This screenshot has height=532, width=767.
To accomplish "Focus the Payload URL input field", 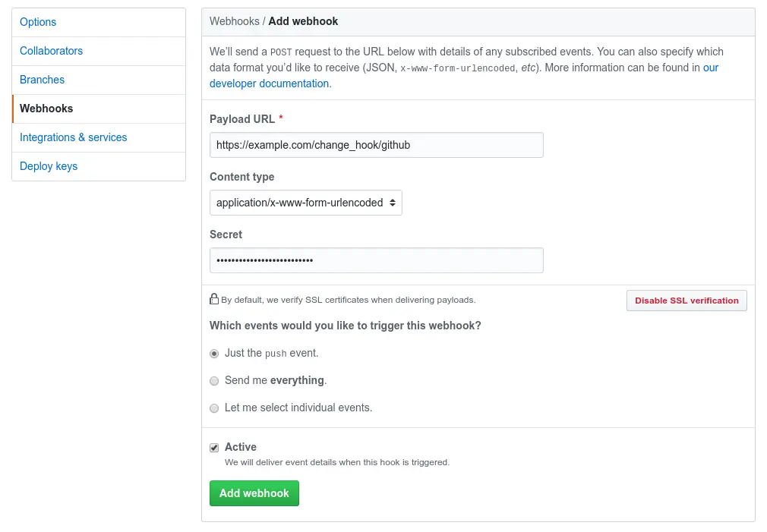I will pyautogui.click(x=376, y=145).
